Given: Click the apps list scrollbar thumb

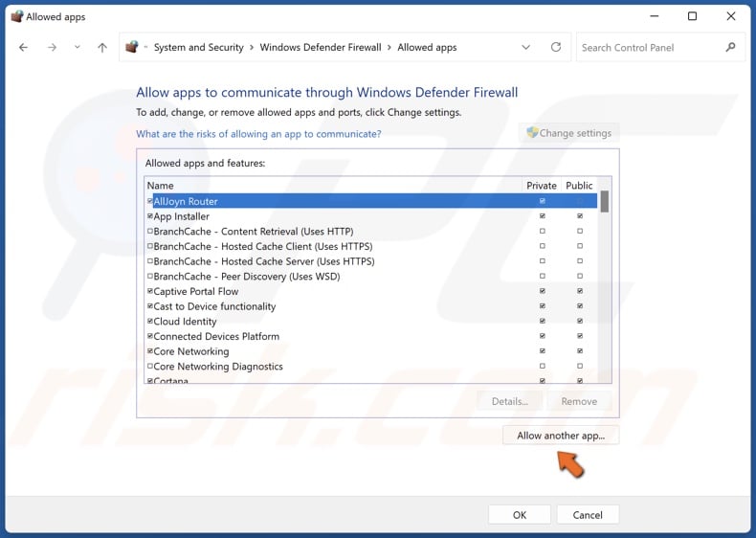Looking at the screenshot, I should (x=605, y=201).
